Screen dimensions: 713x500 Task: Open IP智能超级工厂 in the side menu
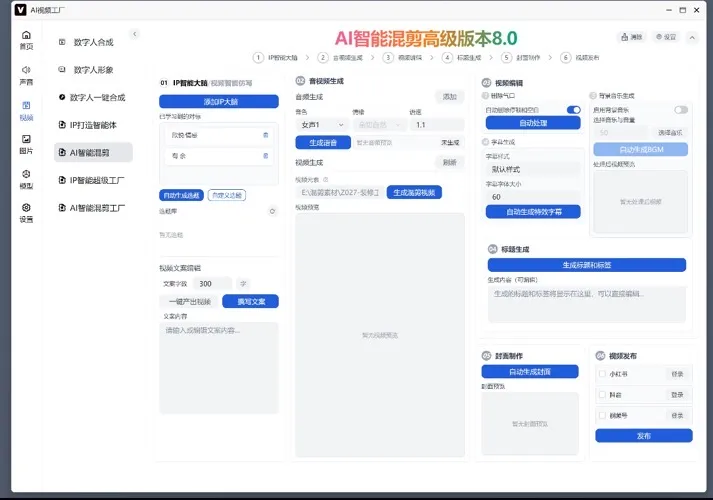93,180
